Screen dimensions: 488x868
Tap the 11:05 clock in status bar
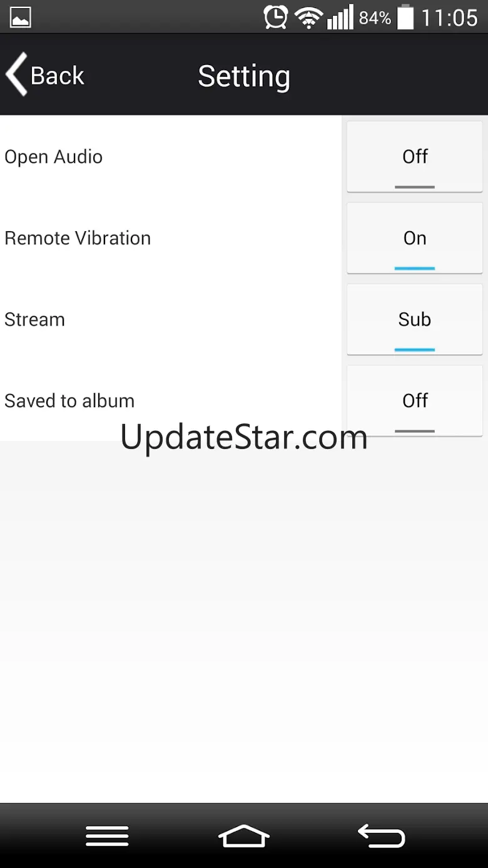(450, 18)
